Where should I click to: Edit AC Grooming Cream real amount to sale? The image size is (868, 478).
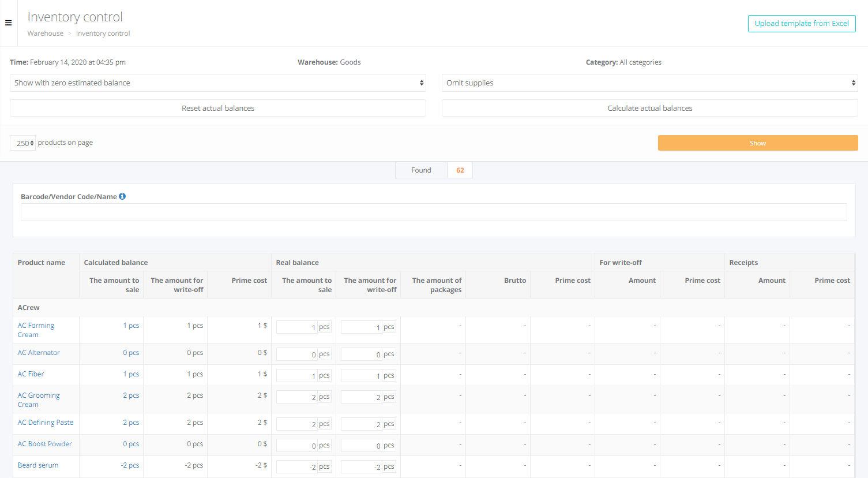pos(297,397)
